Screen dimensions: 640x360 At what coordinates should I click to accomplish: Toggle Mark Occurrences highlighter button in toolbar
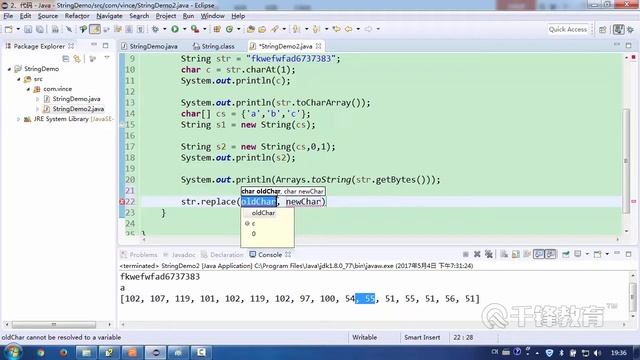pyautogui.click(x=95, y=29)
